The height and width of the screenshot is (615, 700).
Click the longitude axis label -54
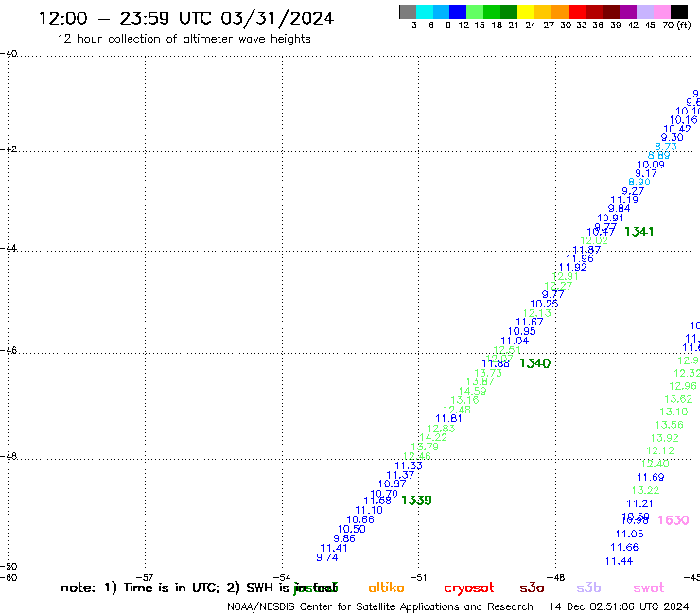(282, 577)
